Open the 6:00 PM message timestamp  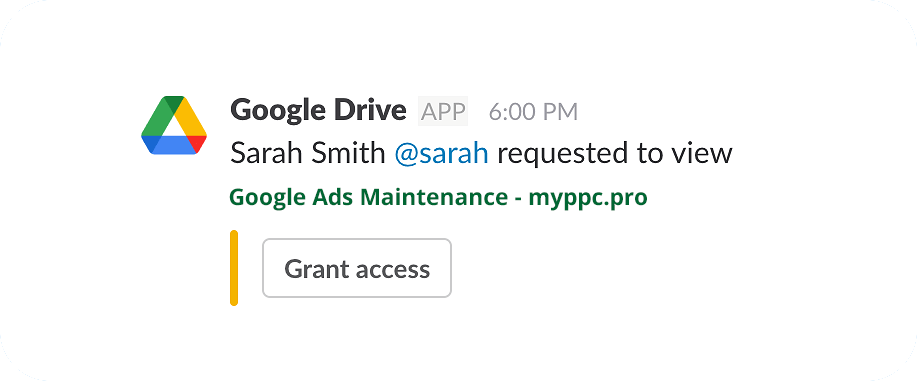point(533,112)
